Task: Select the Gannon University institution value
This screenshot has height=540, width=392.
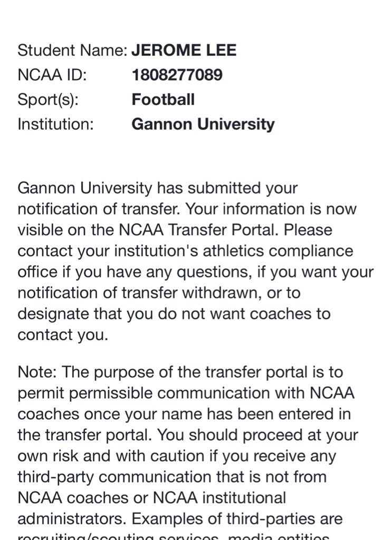Action: click(203, 124)
